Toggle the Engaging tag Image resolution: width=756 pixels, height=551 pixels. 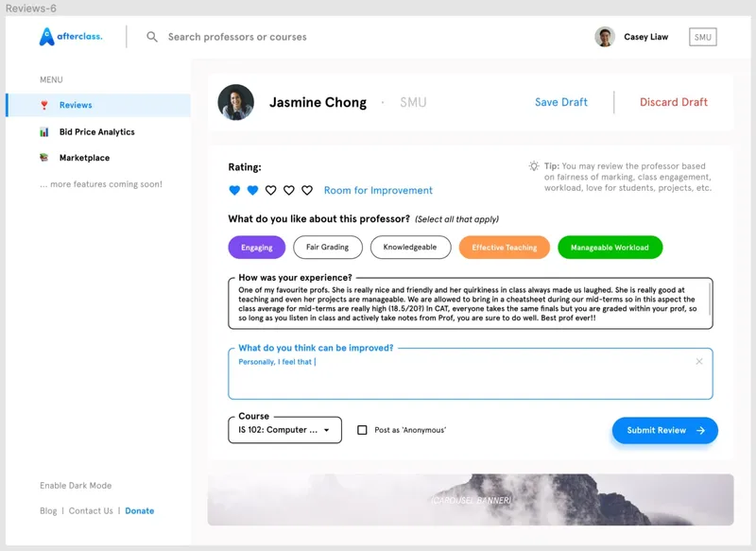256,248
